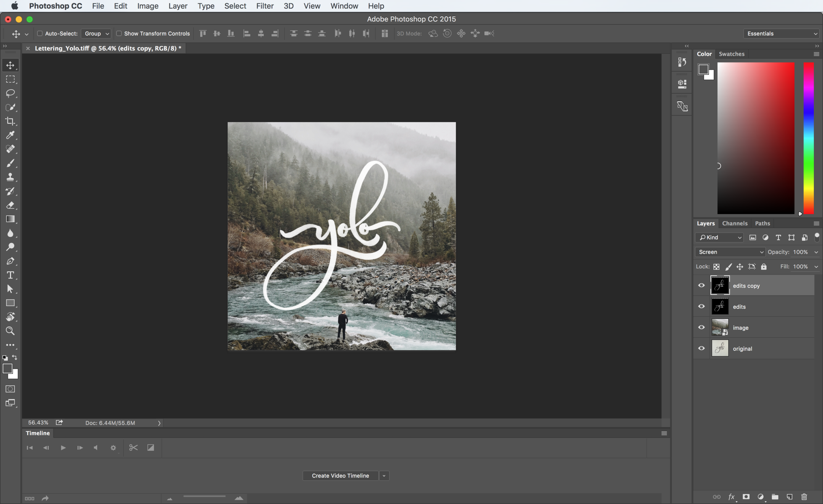Switch to the Channels tab
Image resolution: width=823 pixels, height=504 pixels.
point(734,223)
